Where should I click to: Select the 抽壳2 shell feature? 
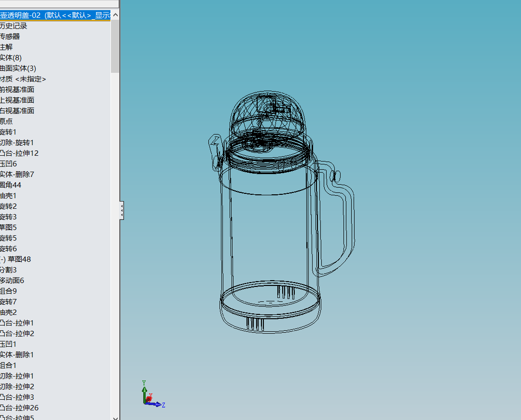[8, 312]
